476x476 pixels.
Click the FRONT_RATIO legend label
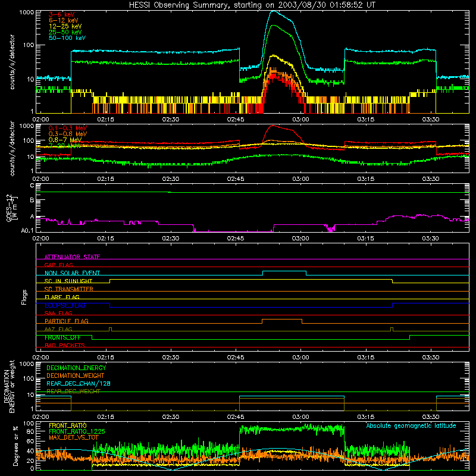(68, 425)
